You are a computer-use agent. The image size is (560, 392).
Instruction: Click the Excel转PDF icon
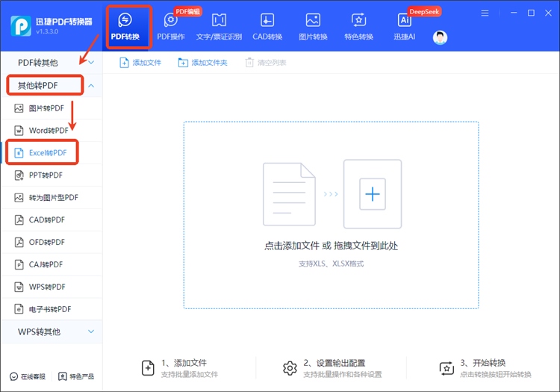pos(19,153)
